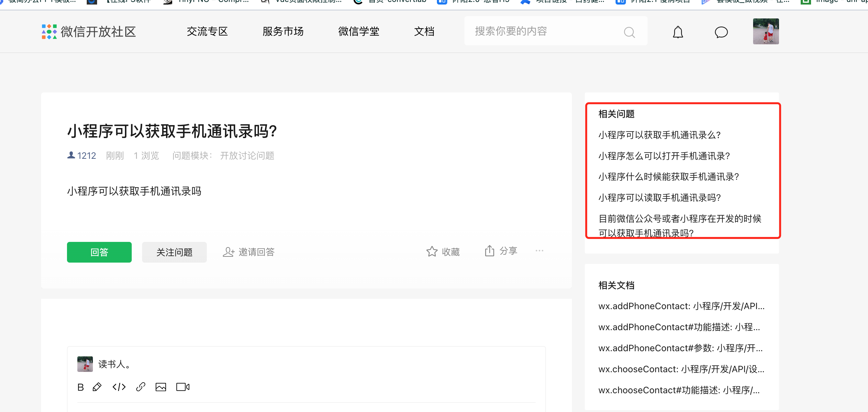The image size is (868, 412).
Task: Star this question with 收藏
Action: (443, 252)
